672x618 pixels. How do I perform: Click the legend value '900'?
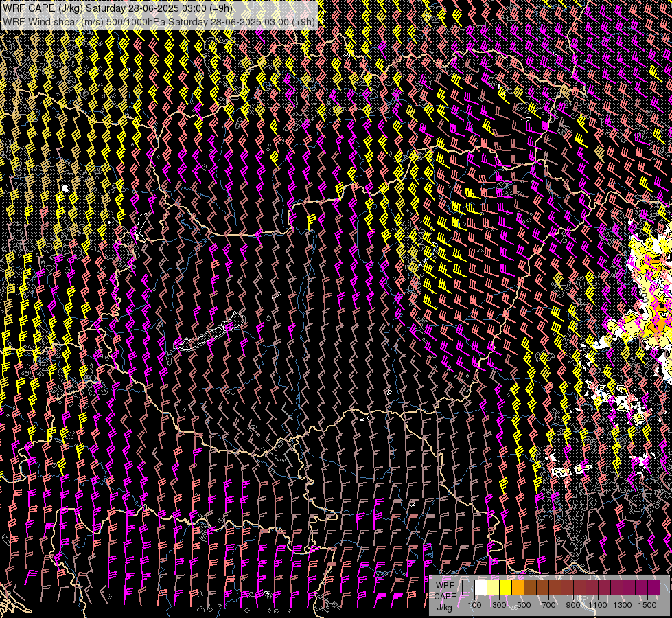[573, 605]
